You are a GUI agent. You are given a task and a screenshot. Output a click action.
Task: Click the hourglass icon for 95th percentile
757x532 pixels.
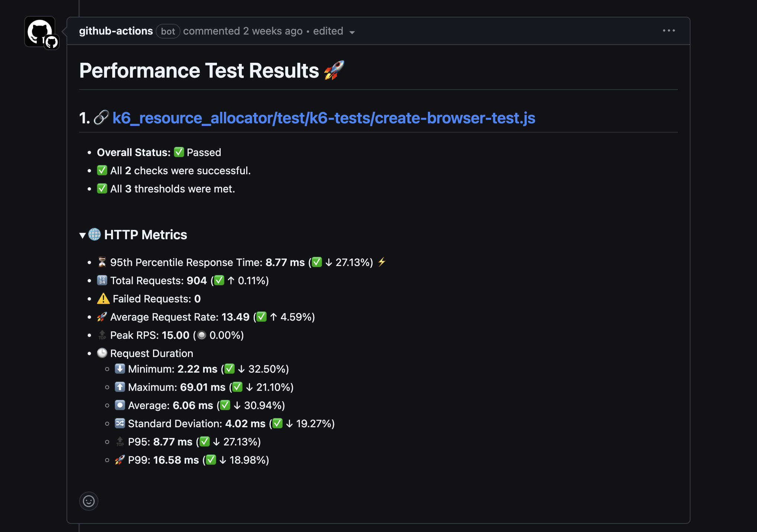pos(102,262)
